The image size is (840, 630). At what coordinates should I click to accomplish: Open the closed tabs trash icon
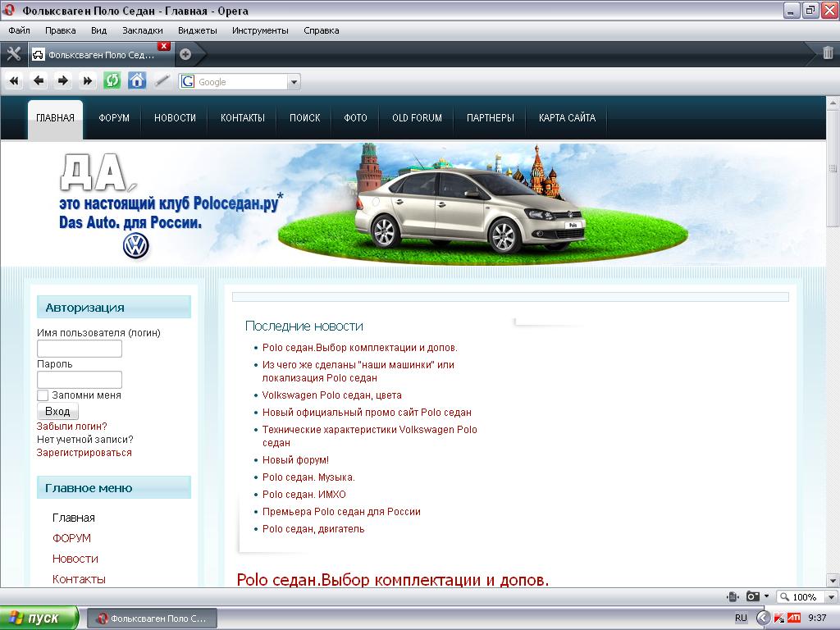pyautogui.click(x=828, y=54)
